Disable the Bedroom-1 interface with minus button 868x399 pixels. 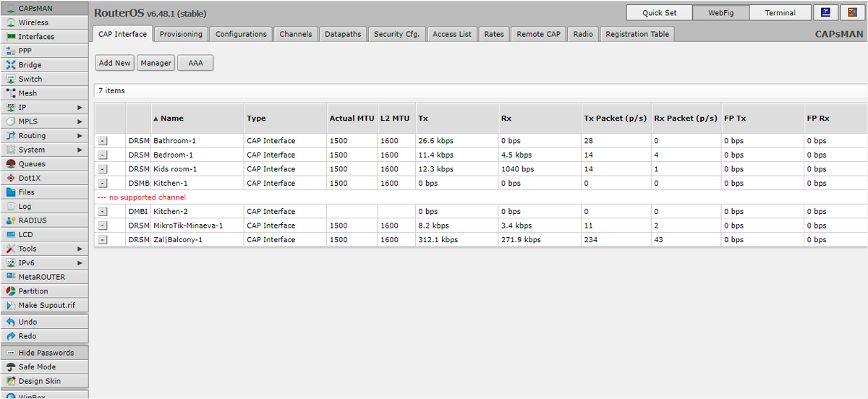[x=103, y=155]
